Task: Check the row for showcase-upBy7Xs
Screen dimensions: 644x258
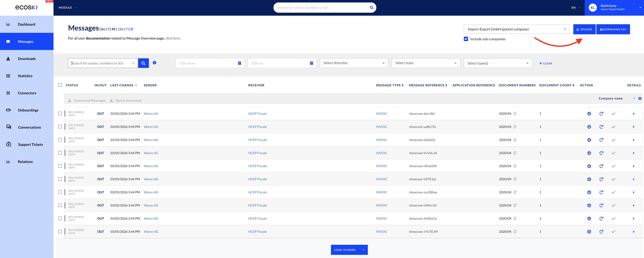Action: click(60, 127)
